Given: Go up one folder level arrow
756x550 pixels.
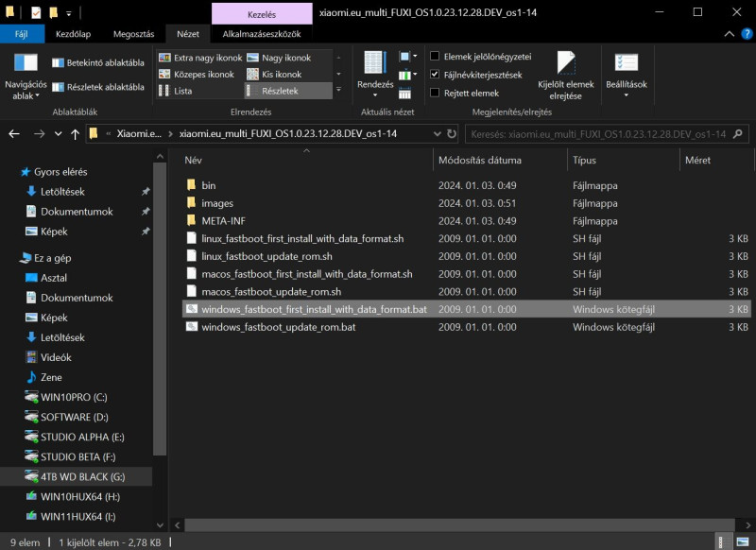Looking at the screenshot, I should pos(76,134).
